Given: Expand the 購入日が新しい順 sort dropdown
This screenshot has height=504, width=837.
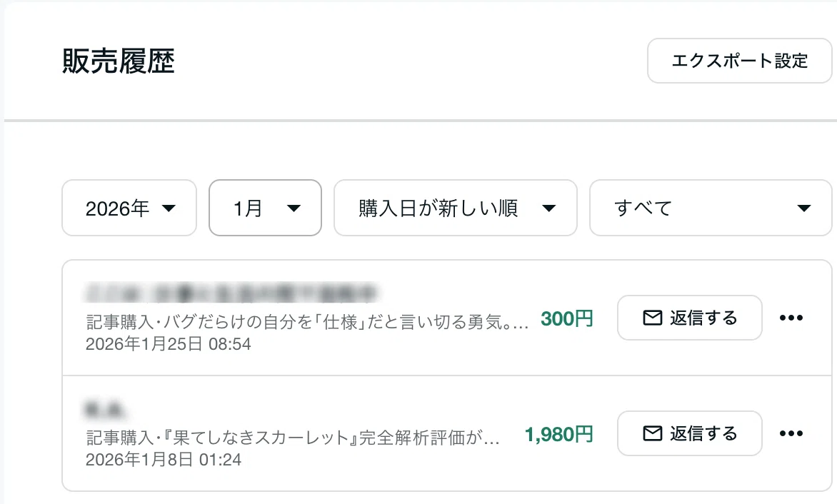Looking at the screenshot, I should pos(456,208).
